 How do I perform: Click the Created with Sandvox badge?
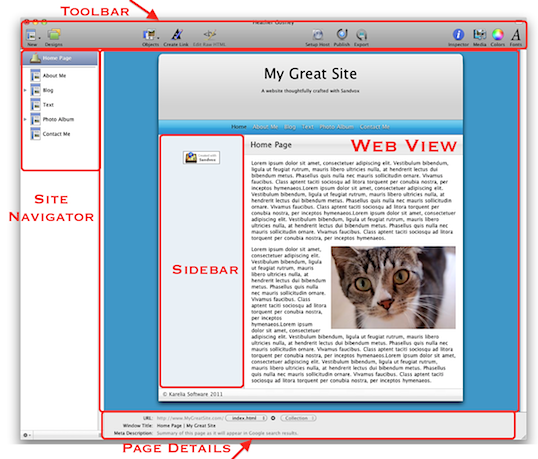(x=201, y=157)
